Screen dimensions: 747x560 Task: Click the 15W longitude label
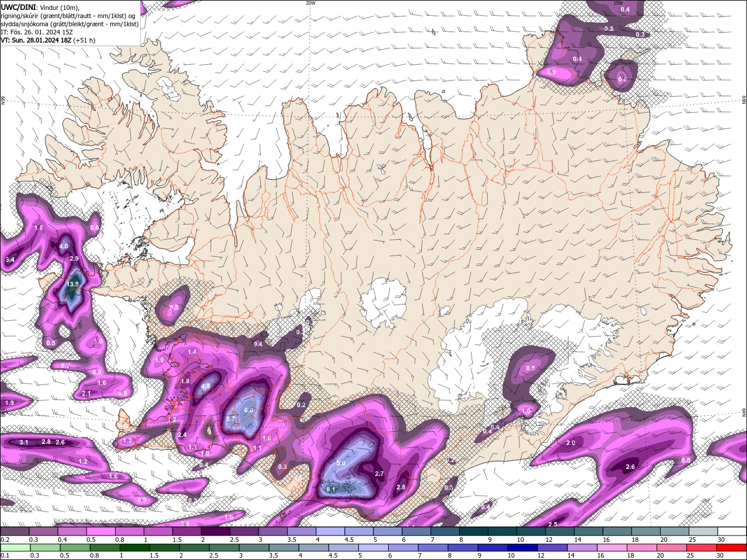click(618, 3)
